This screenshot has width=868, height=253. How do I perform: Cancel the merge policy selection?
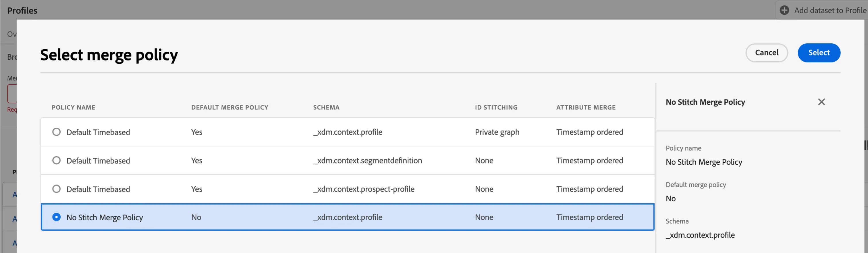[767, 53]
